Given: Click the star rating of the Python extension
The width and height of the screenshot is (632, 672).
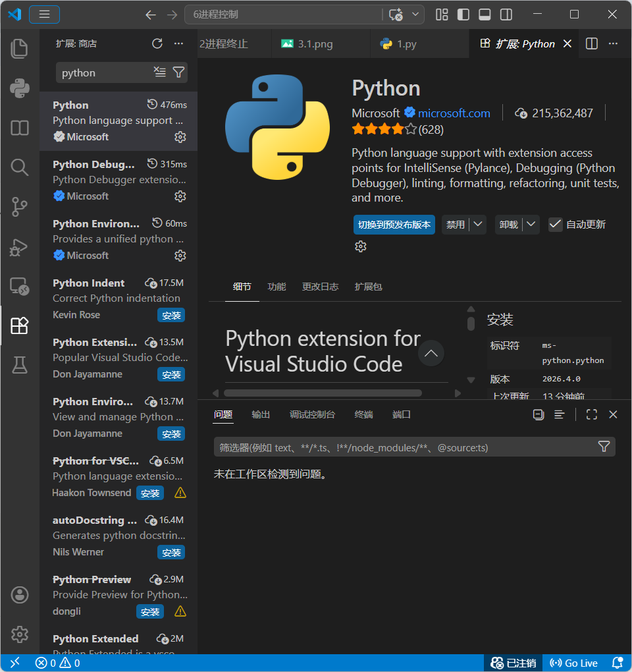Looking at the screenshot, I should pos(398,129).
